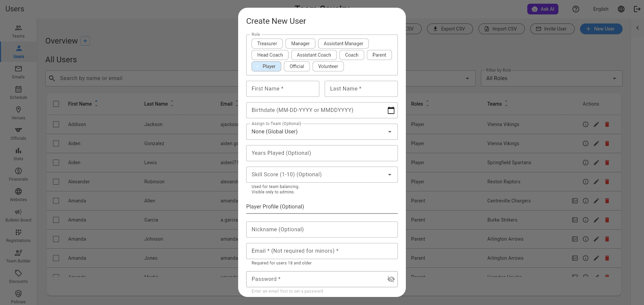Toggle the Player role chip

pos(266,66)
